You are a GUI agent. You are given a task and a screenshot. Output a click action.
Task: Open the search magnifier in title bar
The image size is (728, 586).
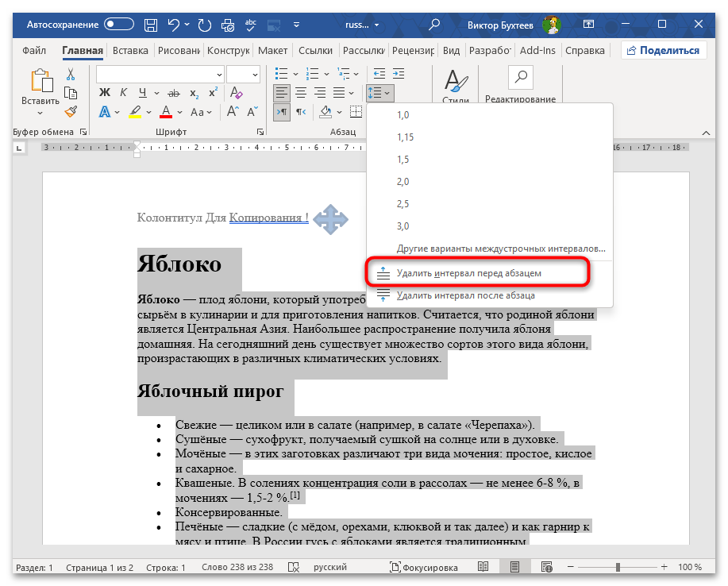coord(434,25)
